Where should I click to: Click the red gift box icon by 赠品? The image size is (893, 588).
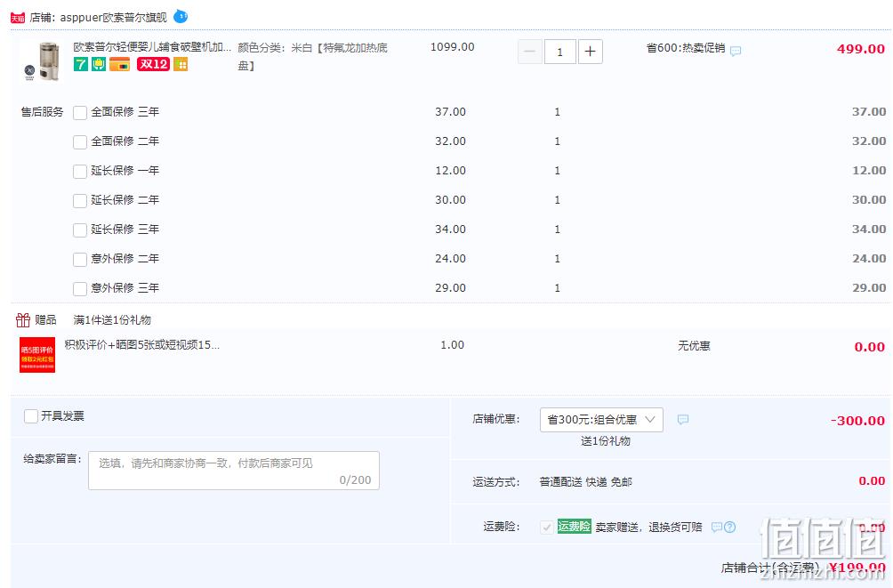23,319
